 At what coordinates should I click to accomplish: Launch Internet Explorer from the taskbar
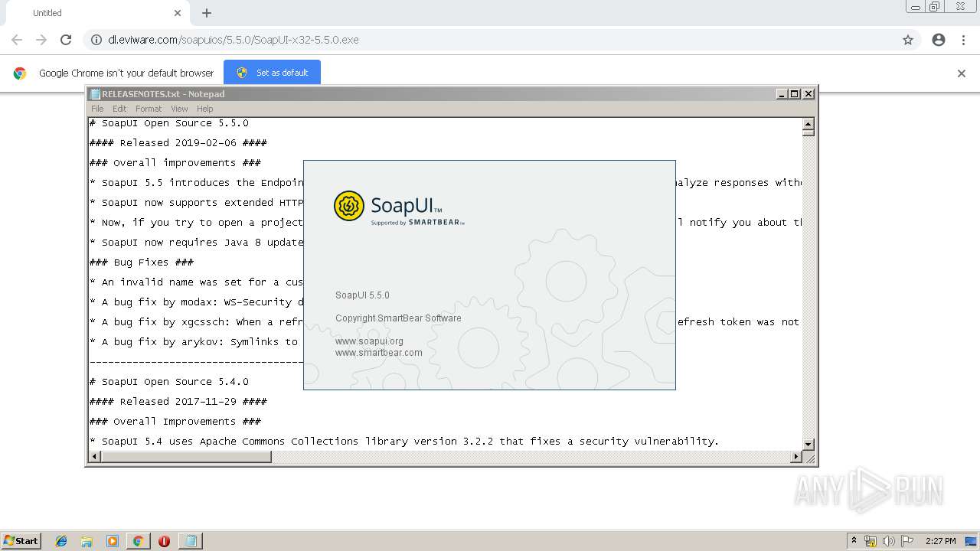61,541
